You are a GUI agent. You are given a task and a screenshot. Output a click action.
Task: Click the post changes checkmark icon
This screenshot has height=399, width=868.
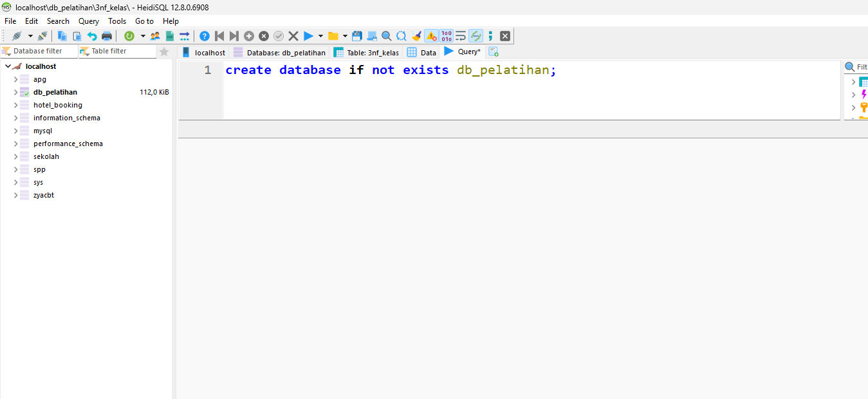279,36
